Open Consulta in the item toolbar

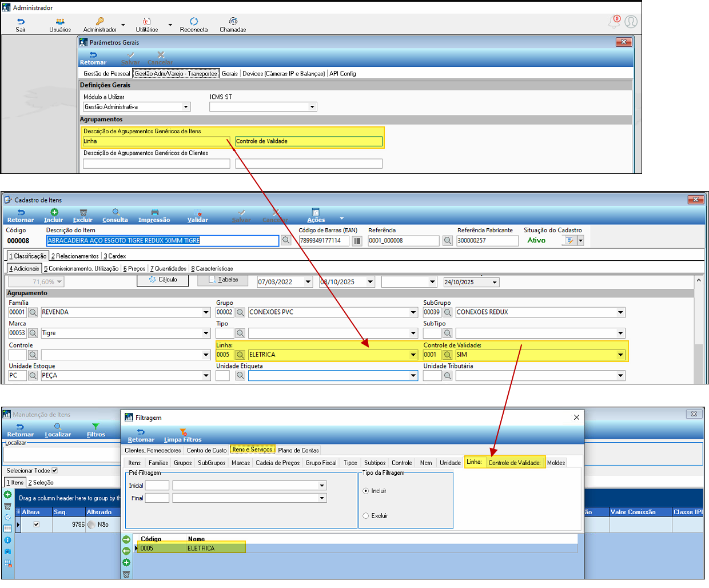click(115, 212)
